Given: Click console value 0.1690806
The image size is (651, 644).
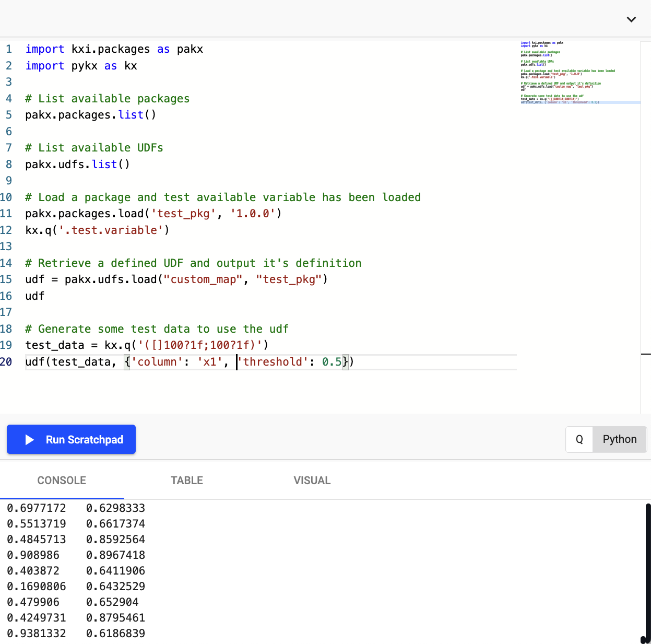Looking at the screenshot, I should click(x=37, y=587).
